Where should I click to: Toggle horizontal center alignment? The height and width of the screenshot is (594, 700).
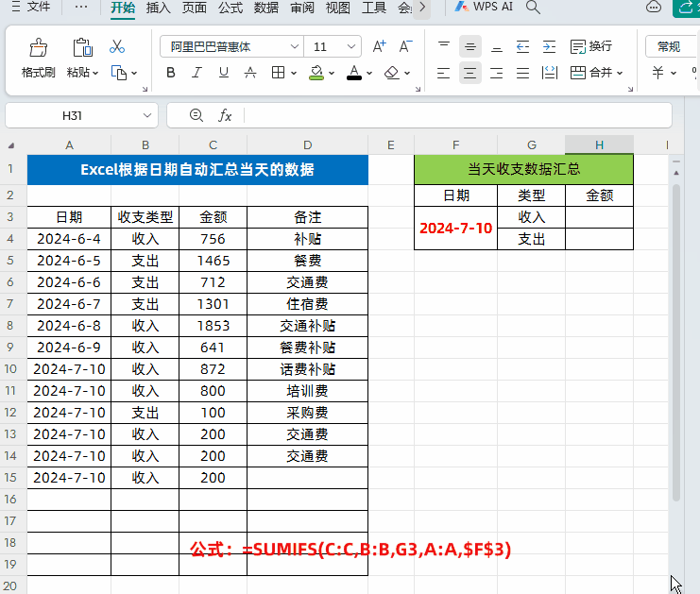pos(470,73)
